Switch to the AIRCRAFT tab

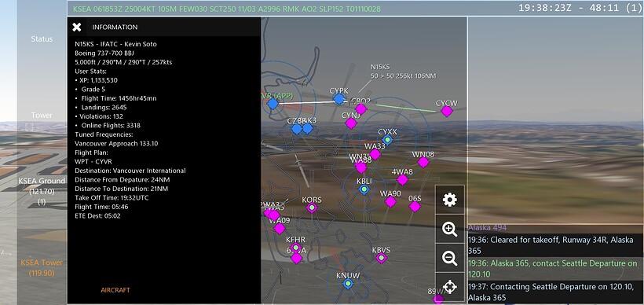(115, 290)
